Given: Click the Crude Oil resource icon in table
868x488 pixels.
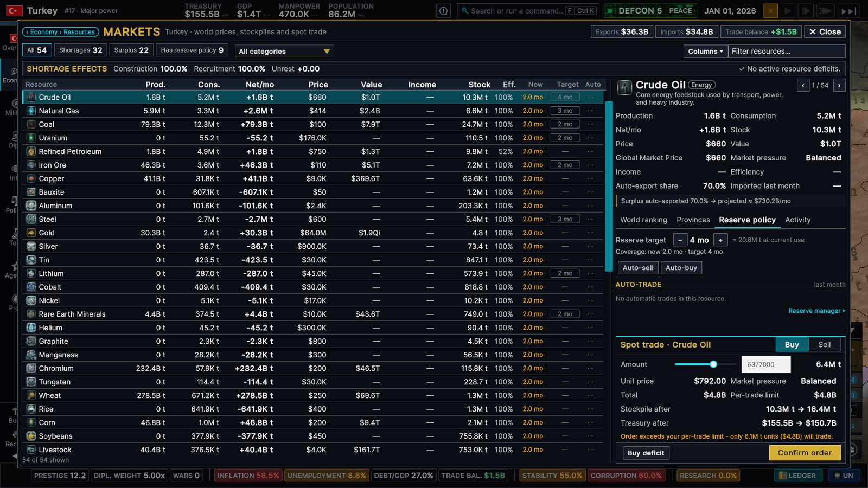Looking at the screenshot, I should [x=31, y=97].
